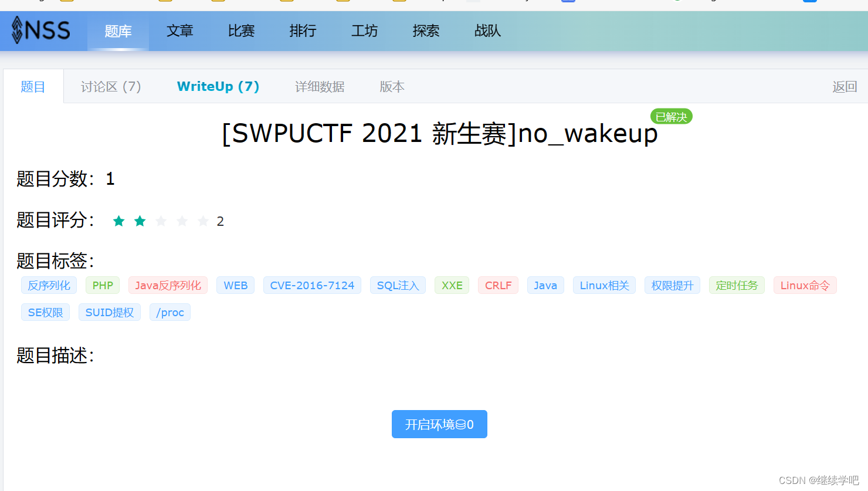Click the 题目描述 heading
Image resolution: width=868 pixels, height=491 pixels.
pyautogui.click(x=55, y=355)
